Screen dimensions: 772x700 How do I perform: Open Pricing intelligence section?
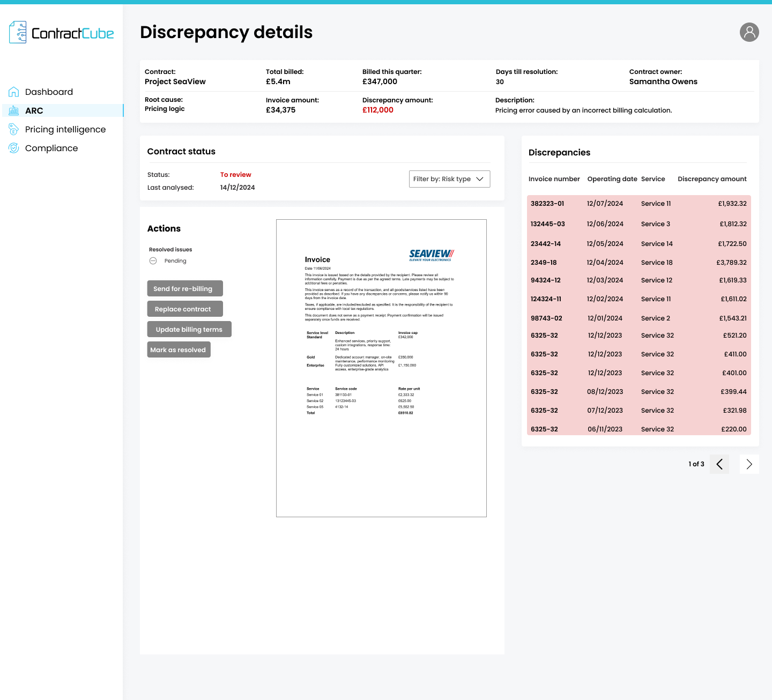65,129
